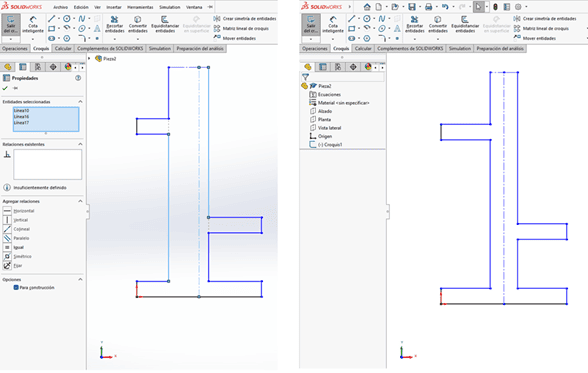Screen dimensions: 588x373
Task: Collapse Opciones section
Action: coord(80,279)
